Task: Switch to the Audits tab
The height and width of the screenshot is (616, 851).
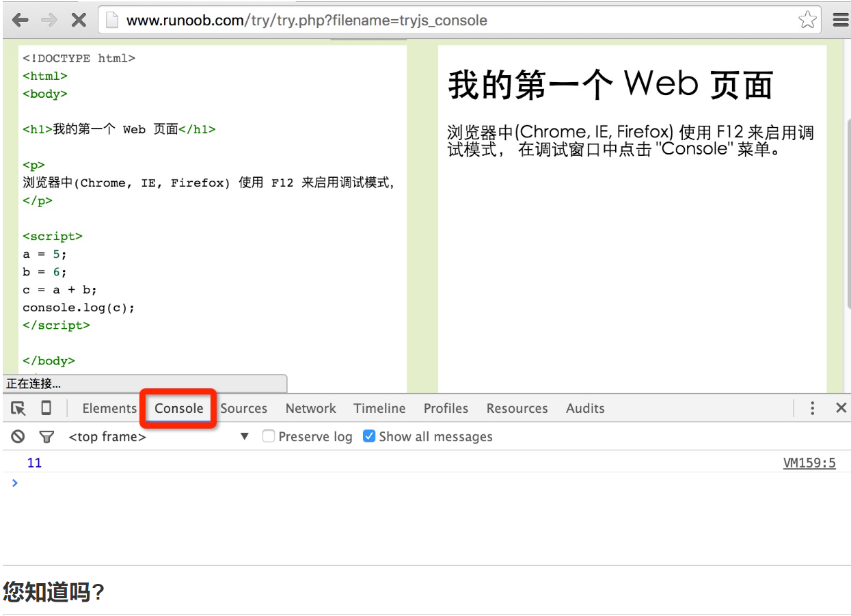Action: click(585, 408)
